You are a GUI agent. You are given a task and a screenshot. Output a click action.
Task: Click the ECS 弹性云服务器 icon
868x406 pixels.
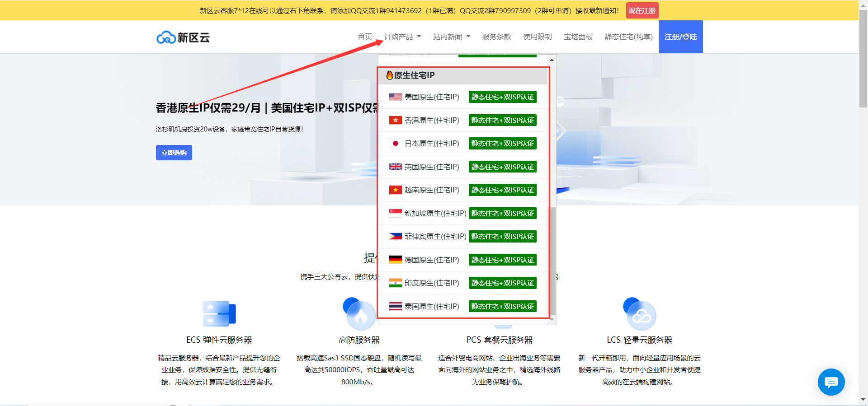coord(219,313)
